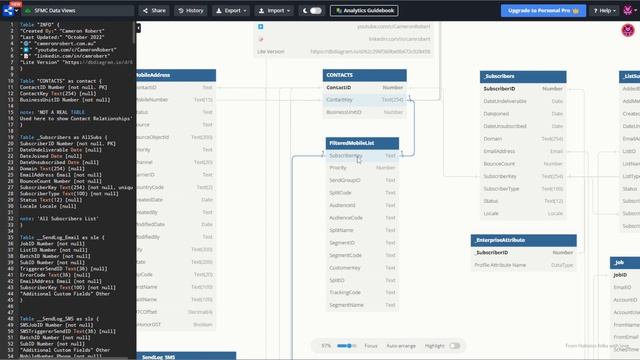Expand the Export dropdown

[x=231, y=11]
